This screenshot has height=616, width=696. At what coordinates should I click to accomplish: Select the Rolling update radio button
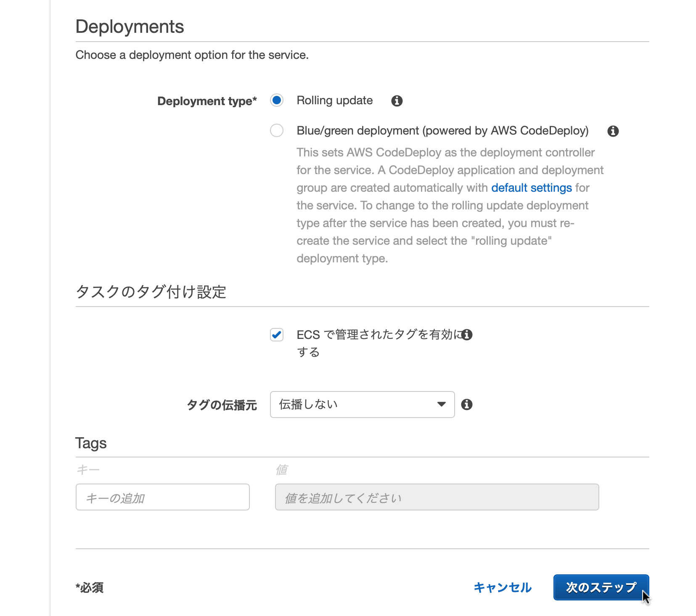coord(276,100)
